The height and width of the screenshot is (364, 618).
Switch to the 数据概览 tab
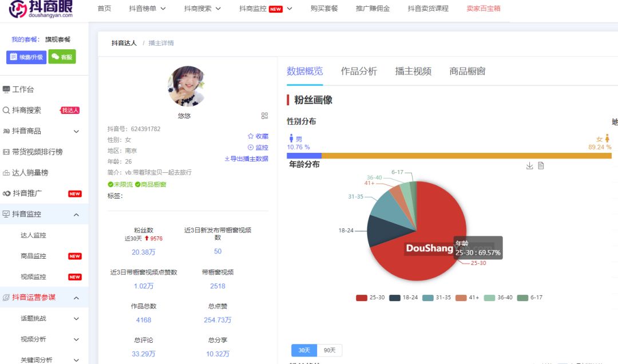tap(304, 71)
